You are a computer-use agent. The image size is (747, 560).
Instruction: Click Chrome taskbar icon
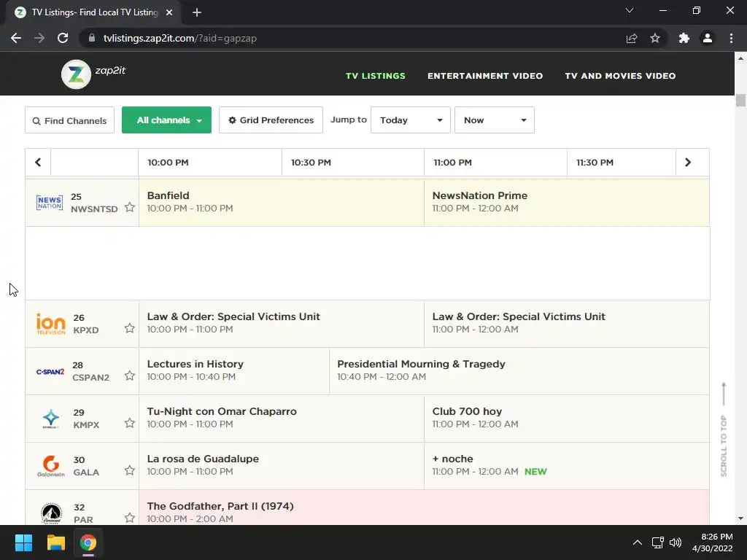(x=88, y=542)
